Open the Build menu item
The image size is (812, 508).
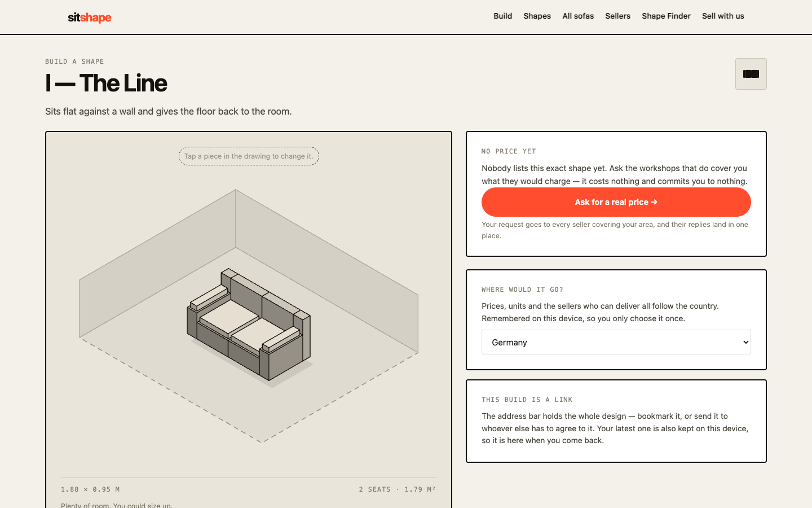tap(503, 16)
